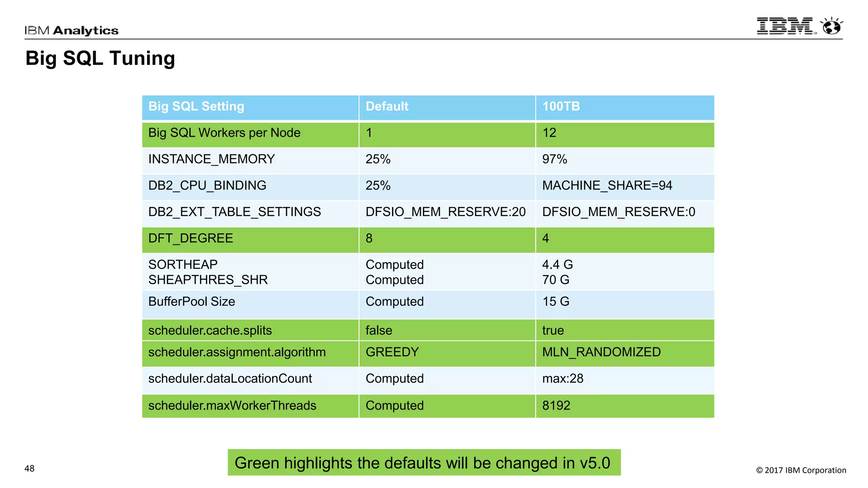This screenshot has height=488, width=868.
Task: Click slide page number 48
Action: coord(29,469)
